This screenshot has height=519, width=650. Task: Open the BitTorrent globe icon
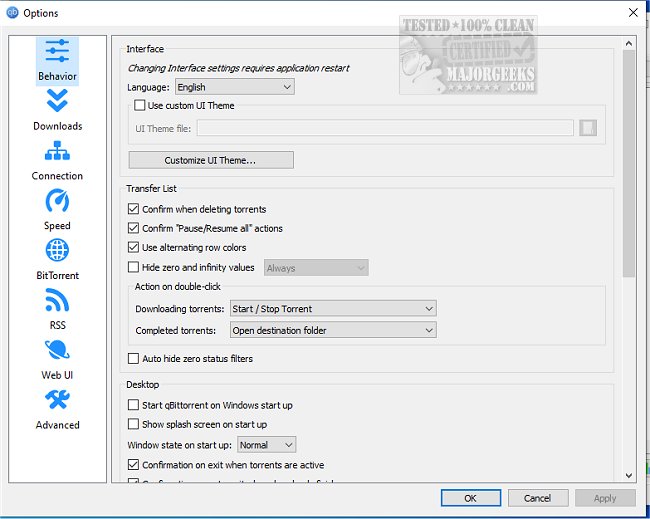click(x=57, y=250)
